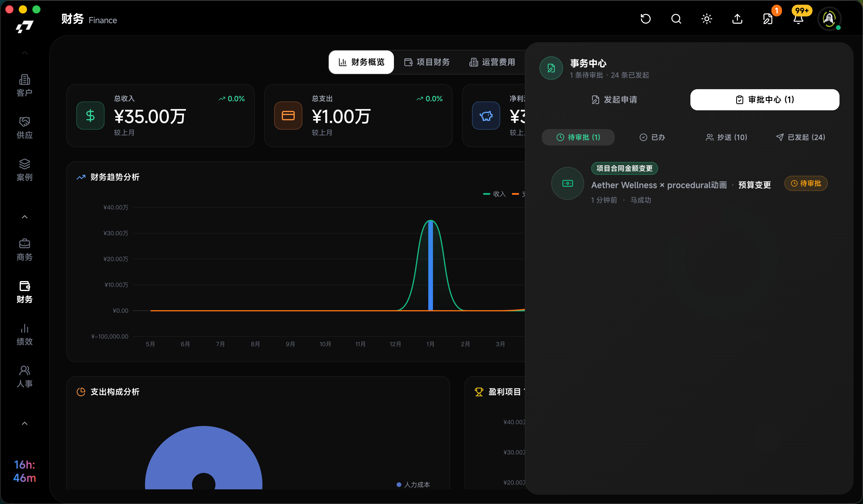Switch to the 项目财务 tab
Image resolution: width=863 pixels, height=504 pixels.
point(427,62)
